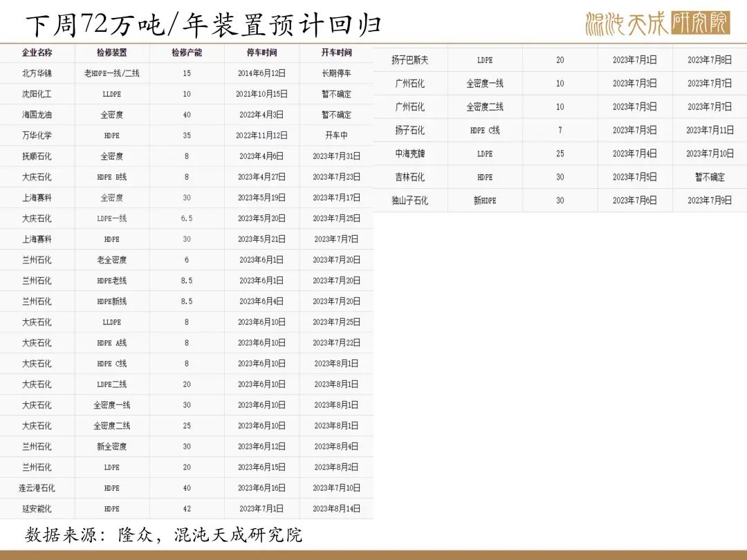Image resolution: width=747 pixels, height=560 pixels.
Task: Click the 混沌天成研究院 logo
Action: coord(658,24)
